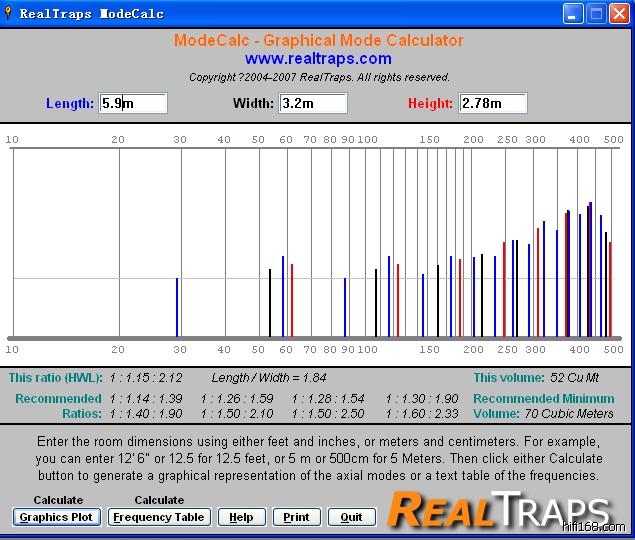This screenshot has height=540, width=635.
Task: Click the HWL ratio value 1:1.15:2.12
Action: point(146,378)
